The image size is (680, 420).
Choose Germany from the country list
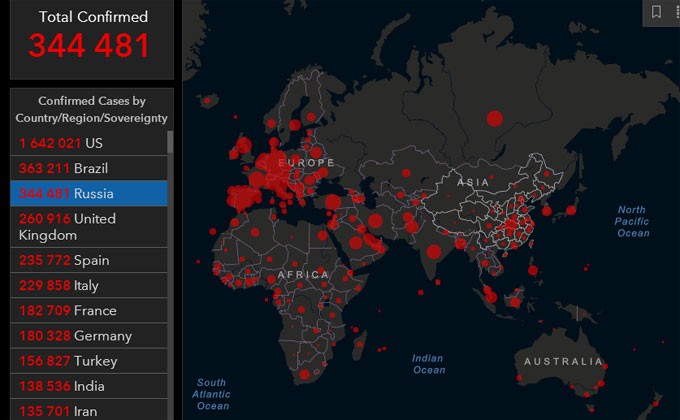(88, 335)
